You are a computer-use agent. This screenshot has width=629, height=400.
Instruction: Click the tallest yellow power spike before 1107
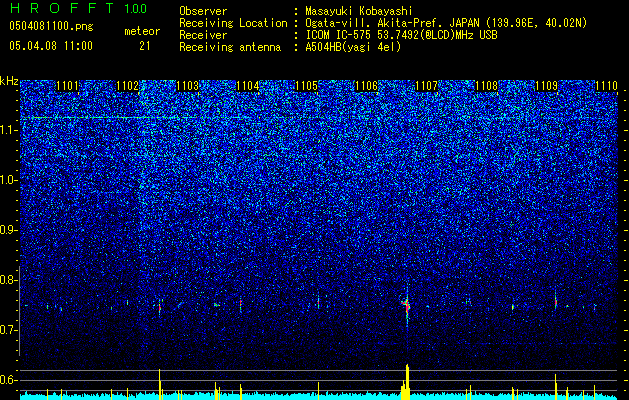coord(407,382)
